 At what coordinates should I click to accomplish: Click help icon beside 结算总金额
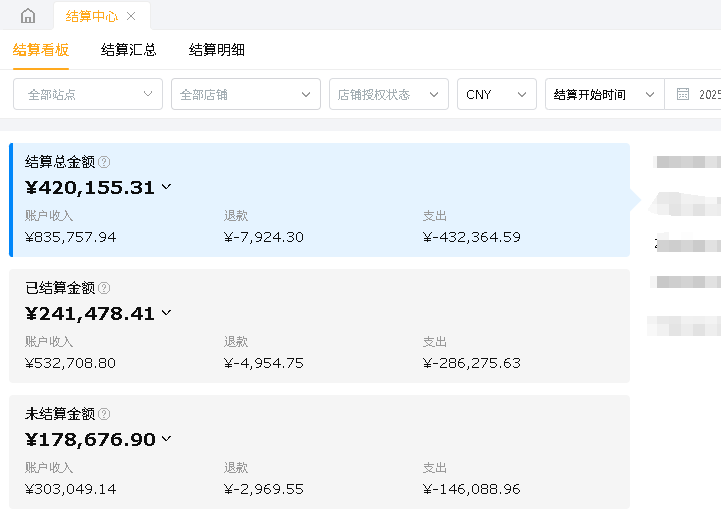point(104,162)
